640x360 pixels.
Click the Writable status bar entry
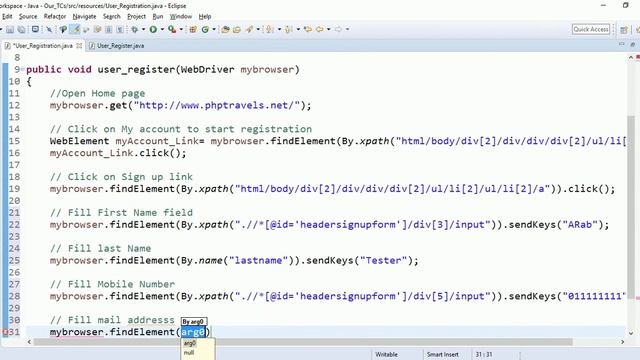(386, 354)
